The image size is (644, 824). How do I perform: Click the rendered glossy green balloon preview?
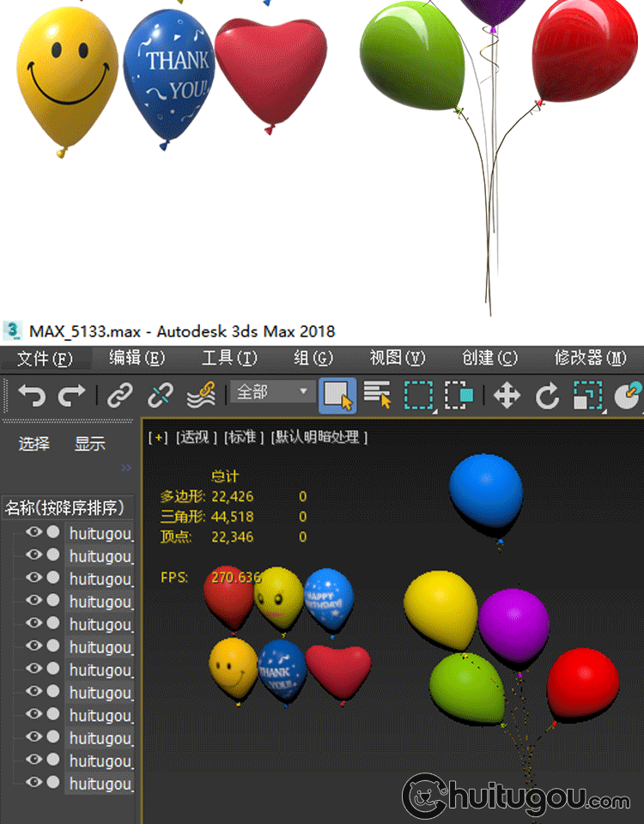[412, 56]
